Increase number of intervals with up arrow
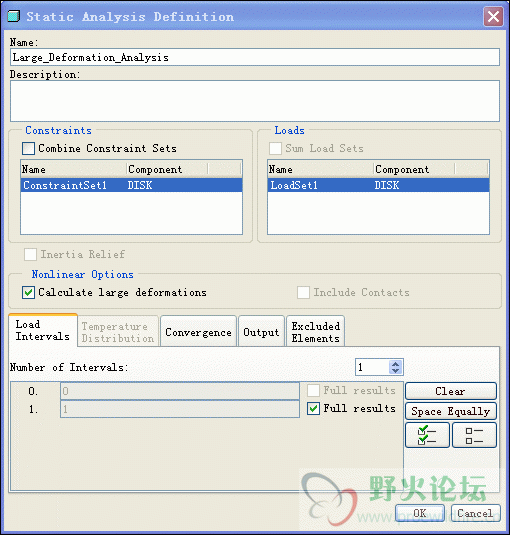 tap(395, 364)
